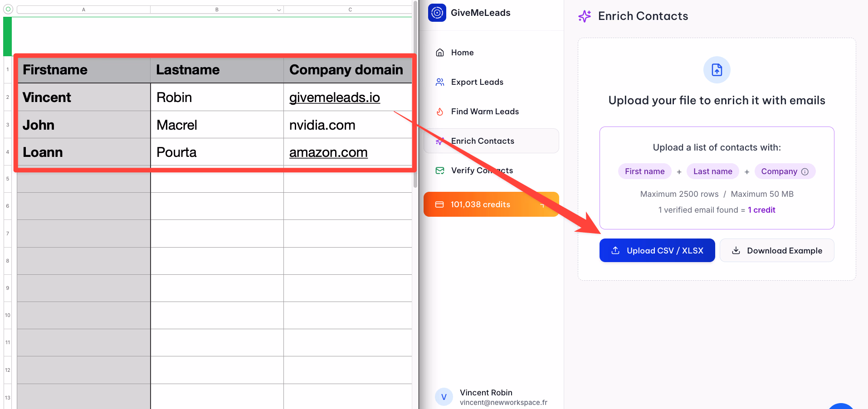Screen dimensions: 868x409
Task: Click the credit card icon on credits button
Action: tap(439, 204)
